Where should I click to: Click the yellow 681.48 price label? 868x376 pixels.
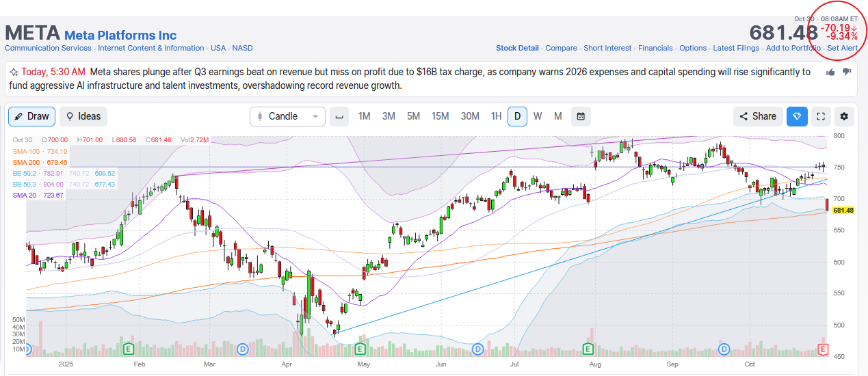(843, 211)
